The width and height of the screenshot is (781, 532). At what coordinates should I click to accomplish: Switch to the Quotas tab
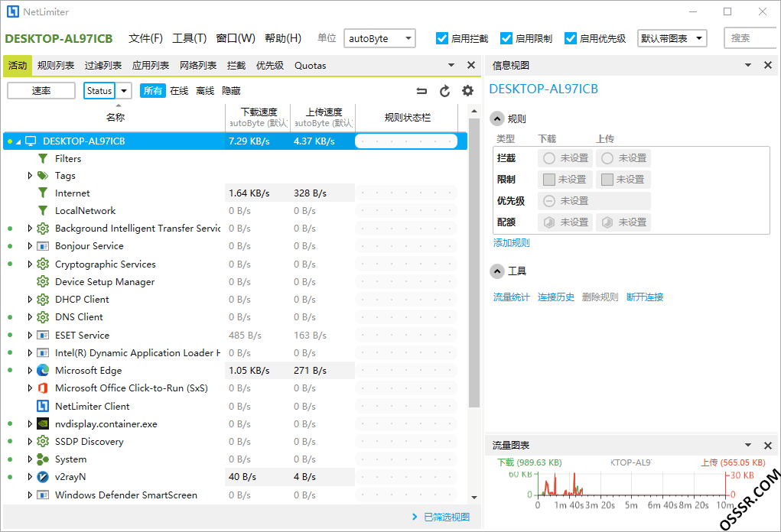coord(311,66)
